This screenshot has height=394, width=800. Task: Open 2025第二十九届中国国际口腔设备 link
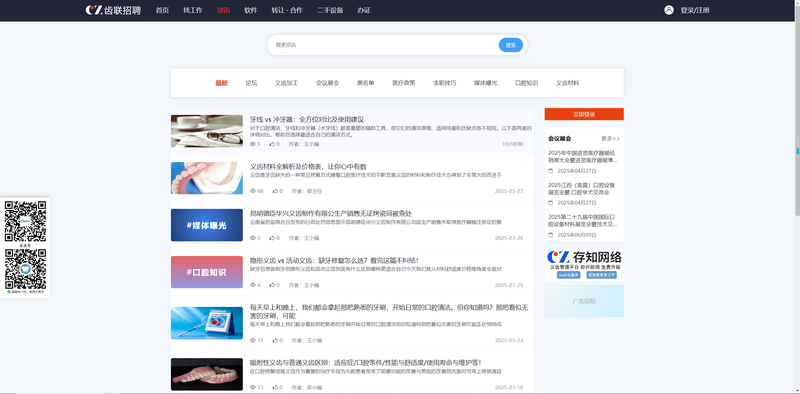(x=583, y=220)
